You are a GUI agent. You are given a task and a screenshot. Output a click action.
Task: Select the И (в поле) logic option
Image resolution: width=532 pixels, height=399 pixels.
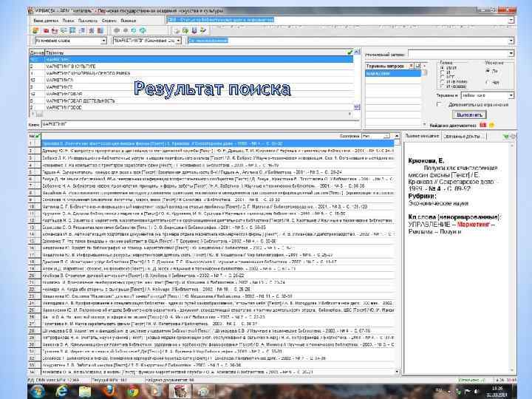pyautogui.click(x=443, y=82)
